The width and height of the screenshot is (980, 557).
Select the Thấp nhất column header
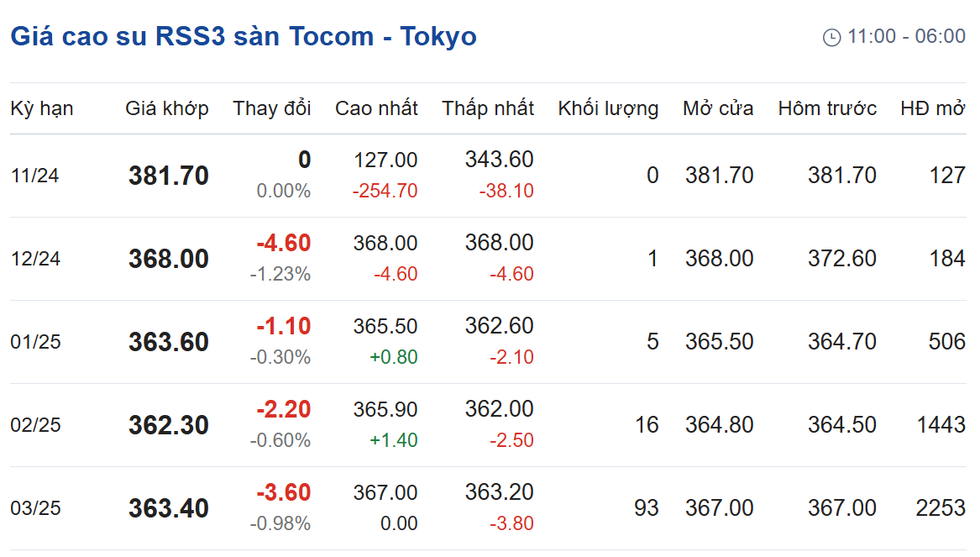pyautogui.click(x=488, y=108)
